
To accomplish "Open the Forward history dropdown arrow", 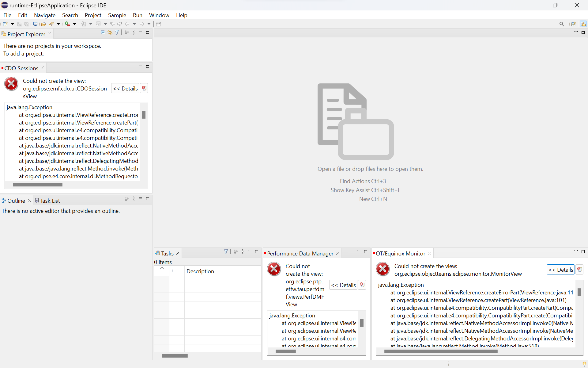I will coord(149,24).
